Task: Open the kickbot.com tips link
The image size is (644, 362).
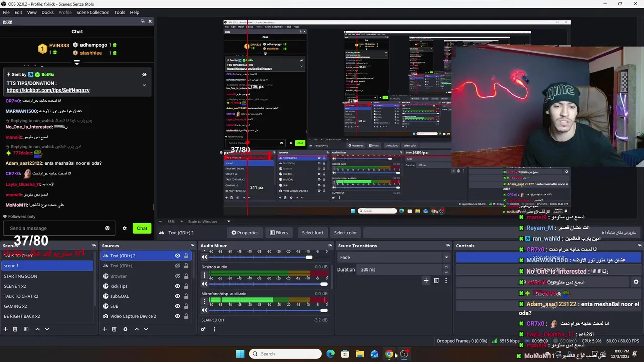Action: coord(48,90)
